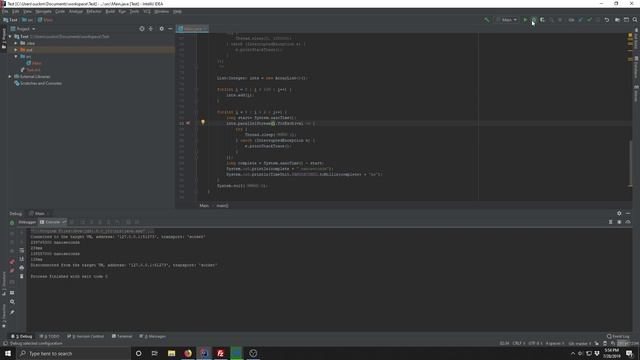Click the View Breakpoints red icon

pyautogui.click(x=12, y=262)
